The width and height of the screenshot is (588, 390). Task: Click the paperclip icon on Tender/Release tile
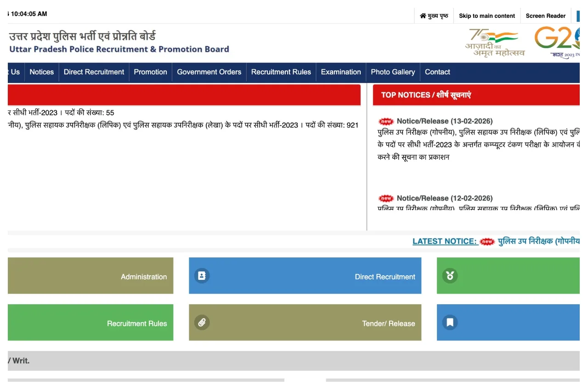click(201, 323)
